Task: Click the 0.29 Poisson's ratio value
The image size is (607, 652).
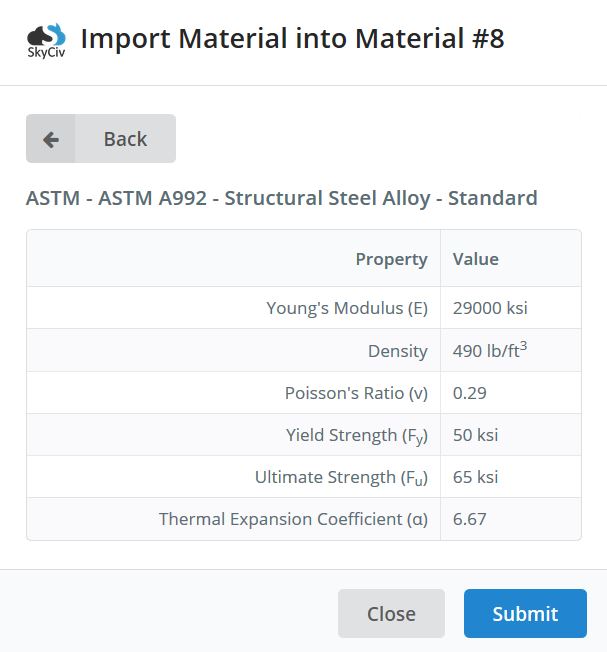Action: (x=469, y=393)
